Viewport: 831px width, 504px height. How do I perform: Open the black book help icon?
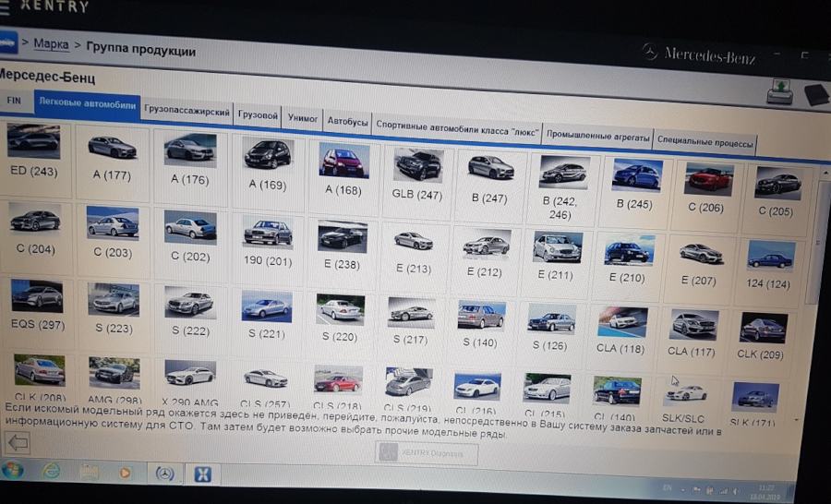click(x=817, y=95)
